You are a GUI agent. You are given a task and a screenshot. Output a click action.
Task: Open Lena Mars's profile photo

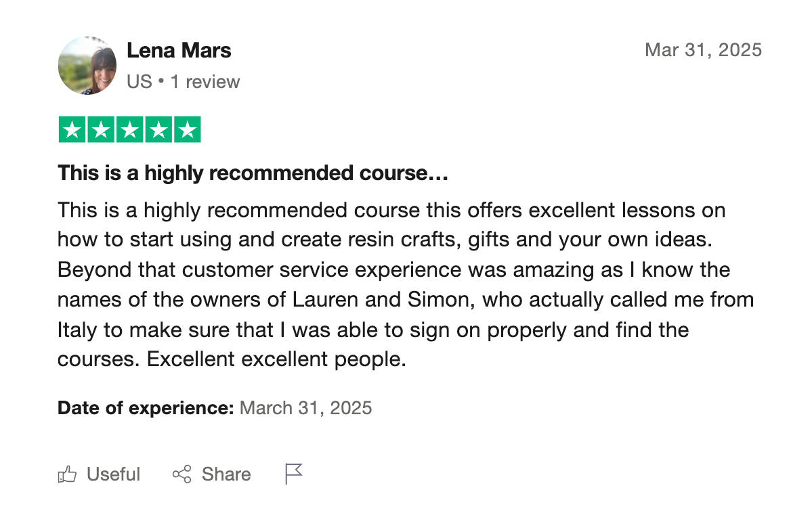[x=88, y=66]
